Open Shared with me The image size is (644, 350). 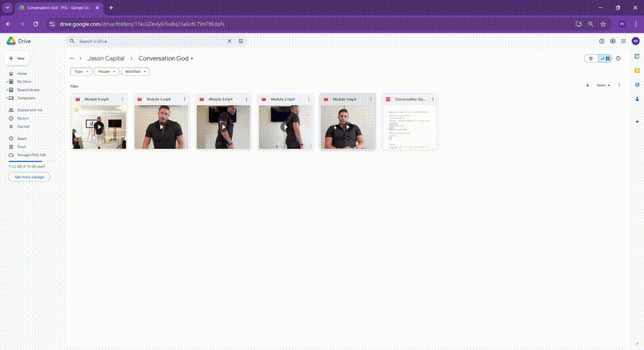(x=29, y=110)
